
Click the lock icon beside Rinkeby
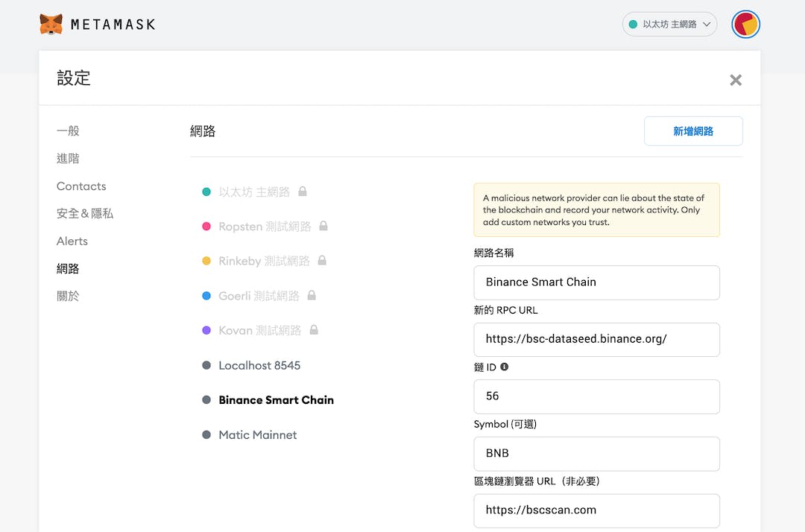coord(322,260)
